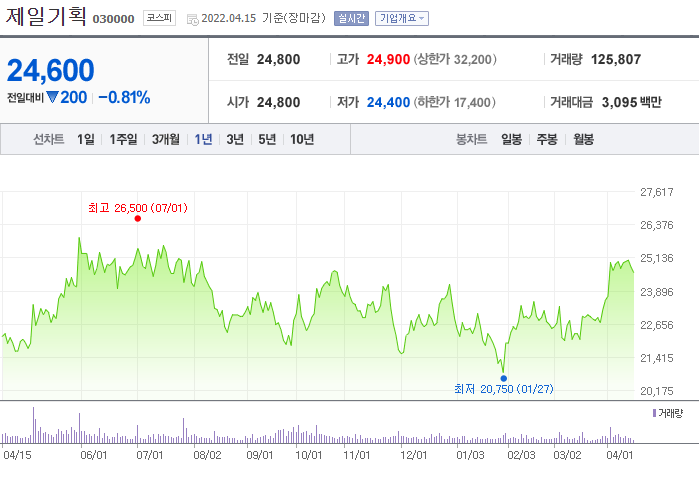Click the 봉차트 label
The height and width of the screenshot is (483, 699).
(471, 139)
